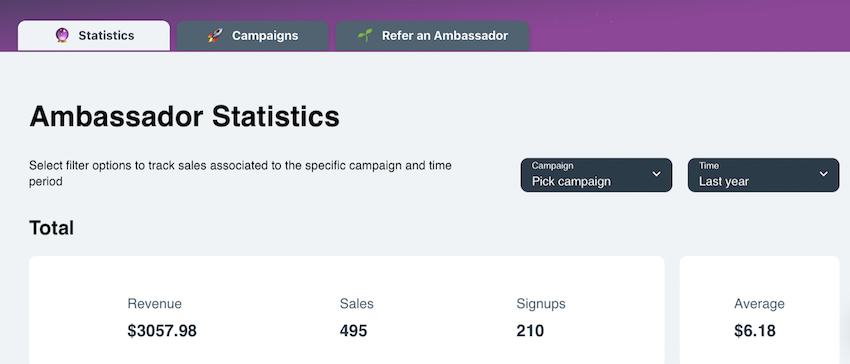850x364 pixels.
Task: Click the crystal ball icon on Statistics tab
Action: point(62,36)
